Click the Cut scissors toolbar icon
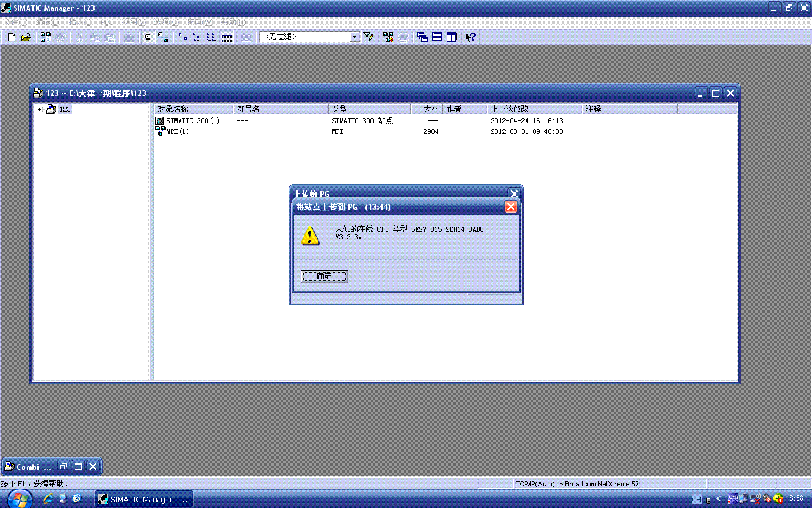812x508 pixels. (80, 37)
